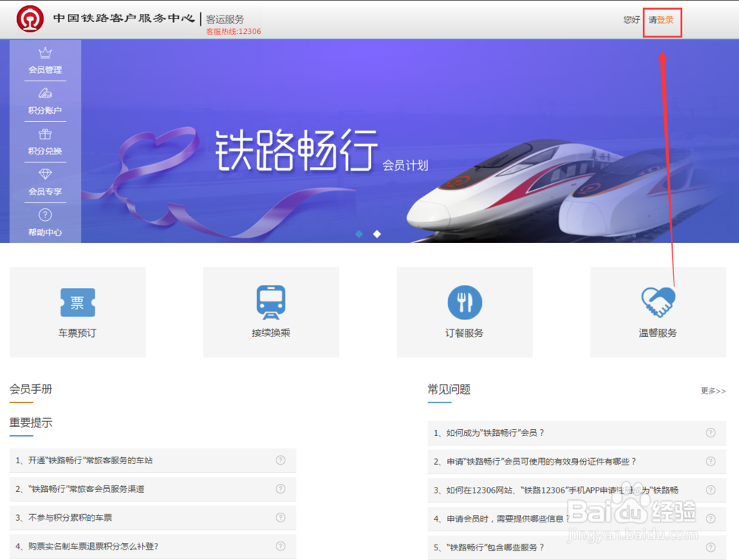
Task: Click 客服热线:12306 hotline text
Action: 234,31
